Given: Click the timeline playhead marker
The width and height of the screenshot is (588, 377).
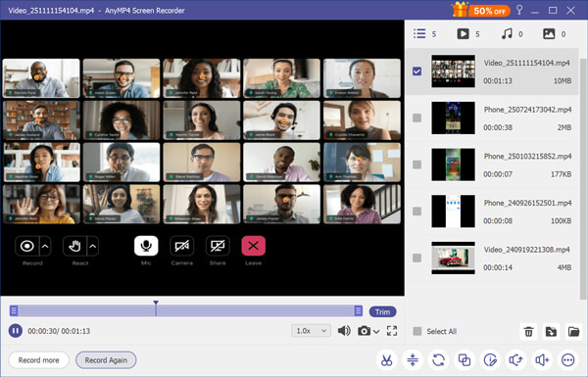Looking at the screenshot, I should point(156,303).
